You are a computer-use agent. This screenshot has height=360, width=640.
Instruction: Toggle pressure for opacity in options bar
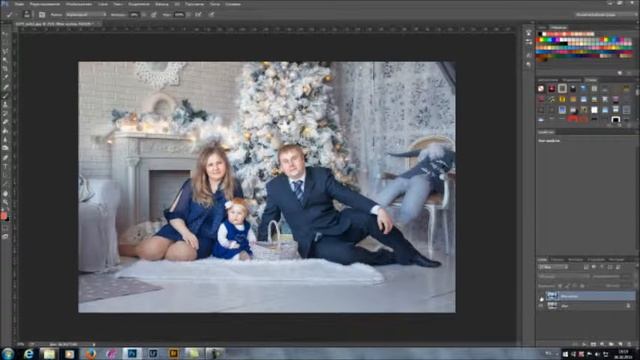click(153, 14)
